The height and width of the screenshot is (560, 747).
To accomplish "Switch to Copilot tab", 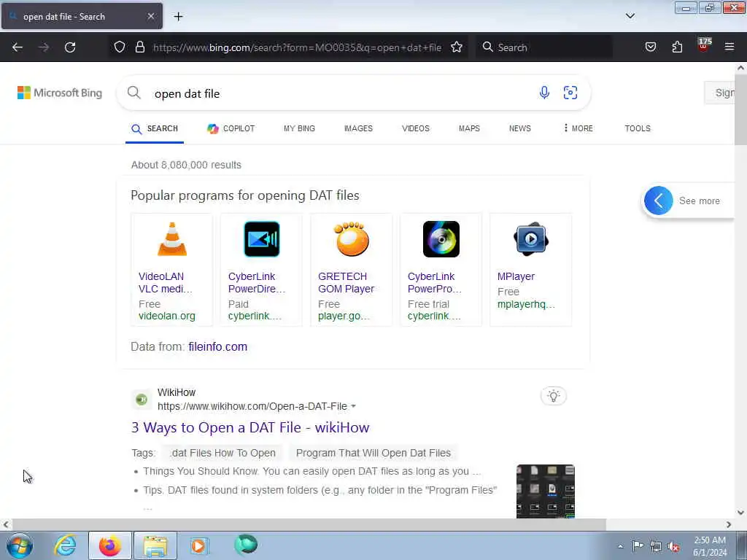I will point(231,128).
